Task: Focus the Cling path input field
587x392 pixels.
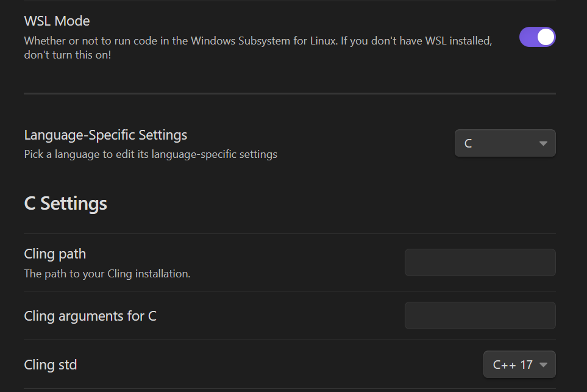Action: [x=480, y=262]
